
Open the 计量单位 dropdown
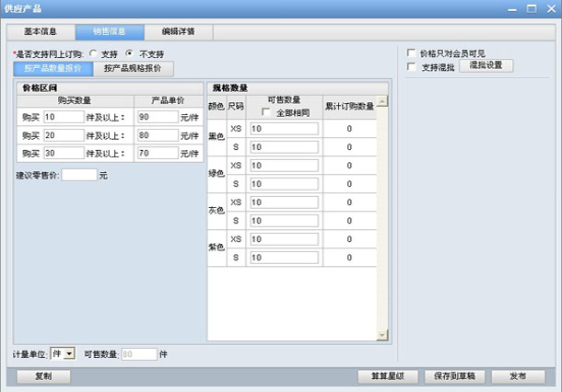64,353
